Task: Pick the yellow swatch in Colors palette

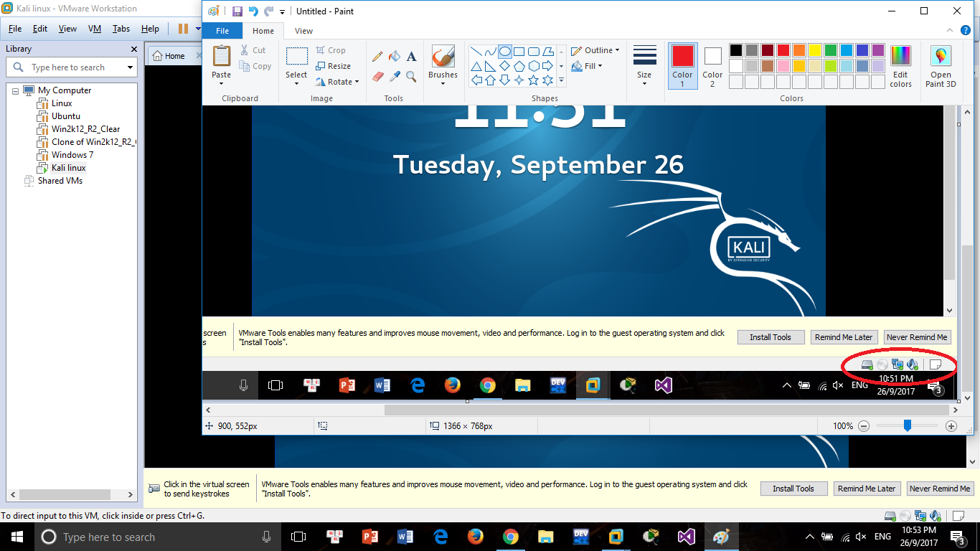Action: click(x=815, y=50)
